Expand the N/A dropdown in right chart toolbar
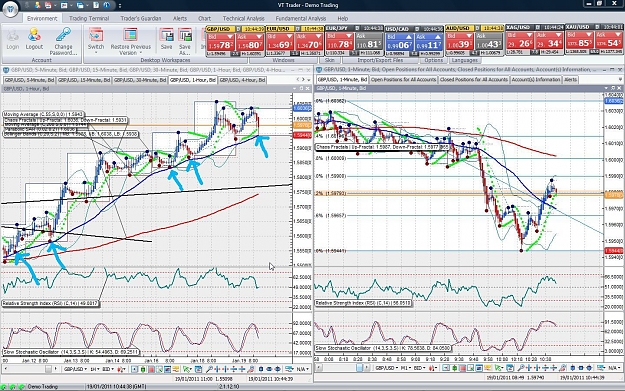Image resolution: width=625 pixels, height=391 pixels. (x=619, y=369)
